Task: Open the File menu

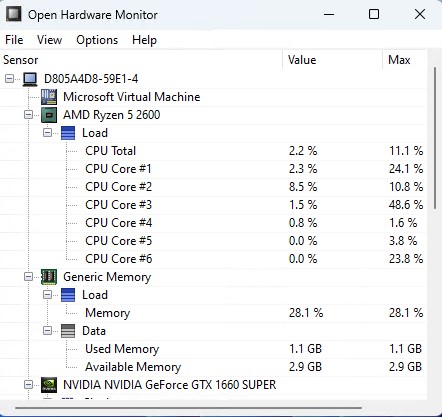Action: pyautogui.click(x=14, y=40)
